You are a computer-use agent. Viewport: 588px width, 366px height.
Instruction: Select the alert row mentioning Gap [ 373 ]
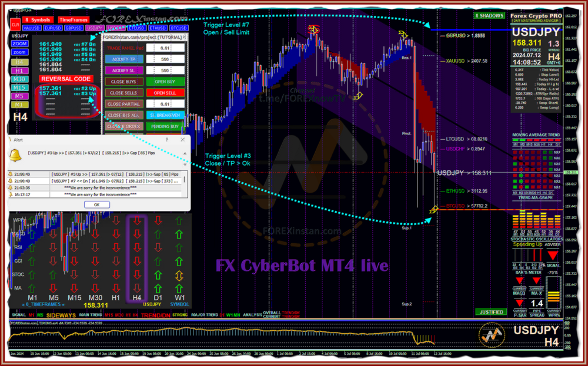pyautogui.click(x=95, y=181)
